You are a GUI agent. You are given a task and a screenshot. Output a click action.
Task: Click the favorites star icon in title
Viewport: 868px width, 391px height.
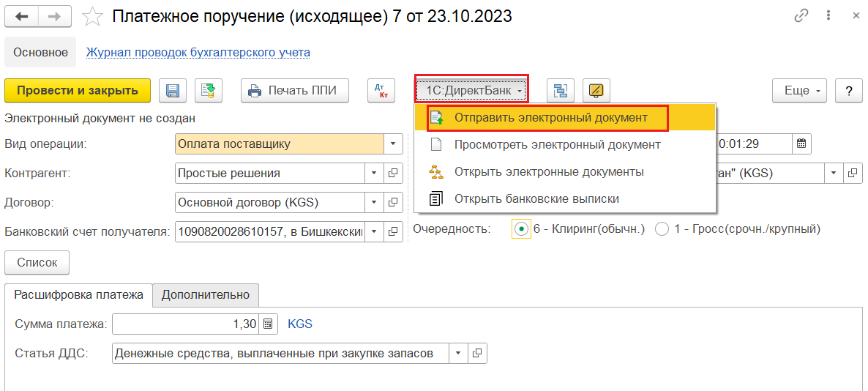(x=92, y=16)
